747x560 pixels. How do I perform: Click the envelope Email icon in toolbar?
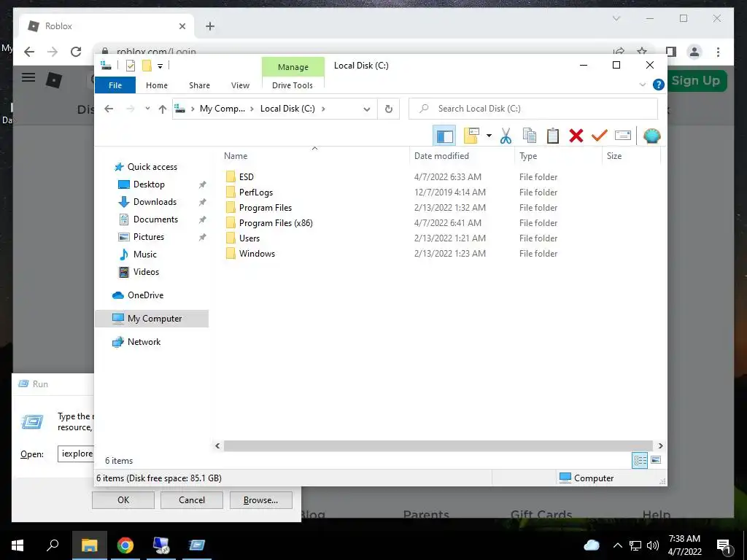pyautogui.click(x=623, y=136)
